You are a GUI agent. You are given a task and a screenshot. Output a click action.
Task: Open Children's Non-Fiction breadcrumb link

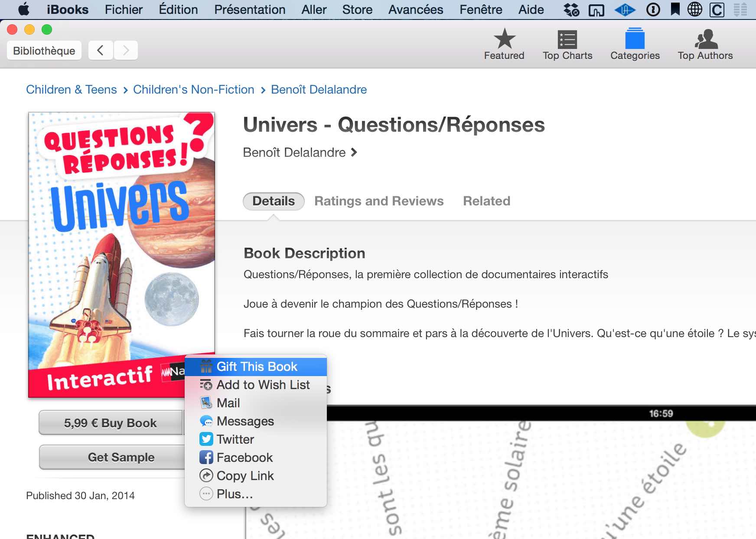[194, 89]
